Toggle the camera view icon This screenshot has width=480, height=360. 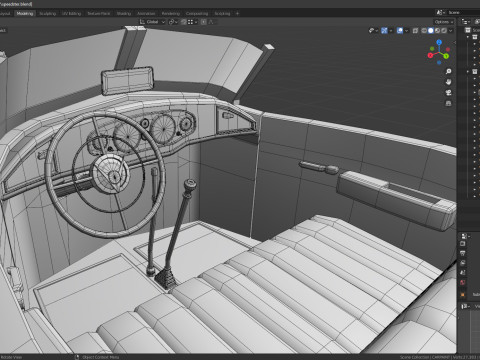[x=448, y=93]
